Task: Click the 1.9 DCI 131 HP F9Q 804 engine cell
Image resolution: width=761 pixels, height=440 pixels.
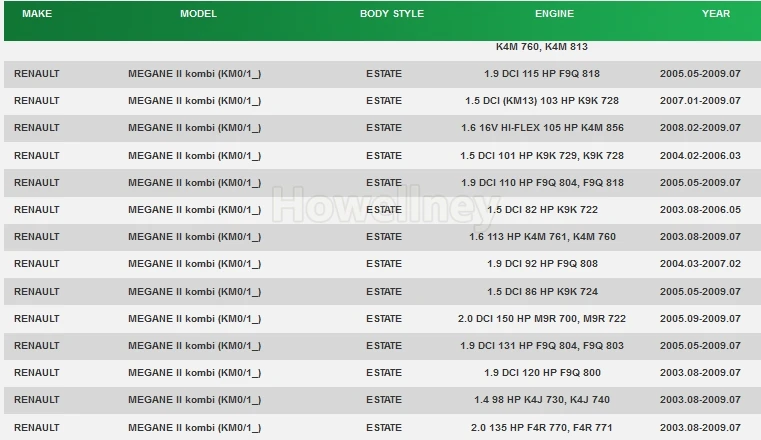Action: (542, 346)
